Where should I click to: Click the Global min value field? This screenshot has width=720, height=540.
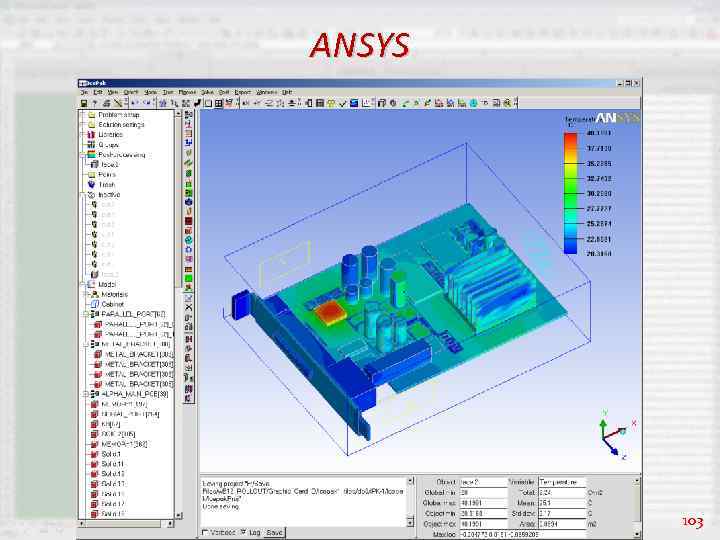coord(483,492)
